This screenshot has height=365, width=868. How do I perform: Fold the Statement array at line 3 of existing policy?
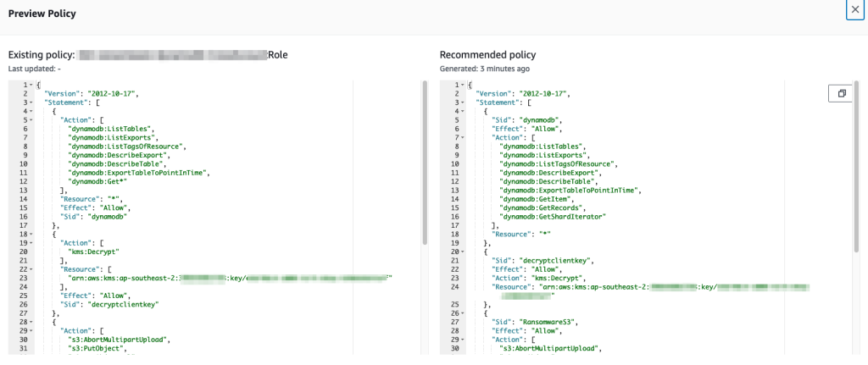pyautogui.click(x=31, y=102)
